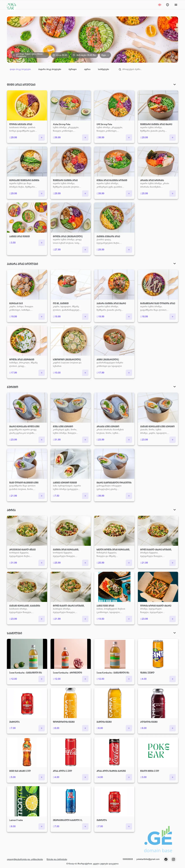This screenshot has height=868, width=185.
Task: Click the location pin icon in header
Action: (x=168, y=5)
